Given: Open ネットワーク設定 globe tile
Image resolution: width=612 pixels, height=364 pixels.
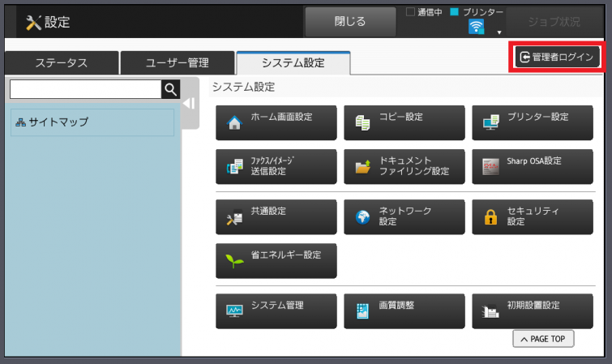Looking at the screenshot, I should coord(404,216).
